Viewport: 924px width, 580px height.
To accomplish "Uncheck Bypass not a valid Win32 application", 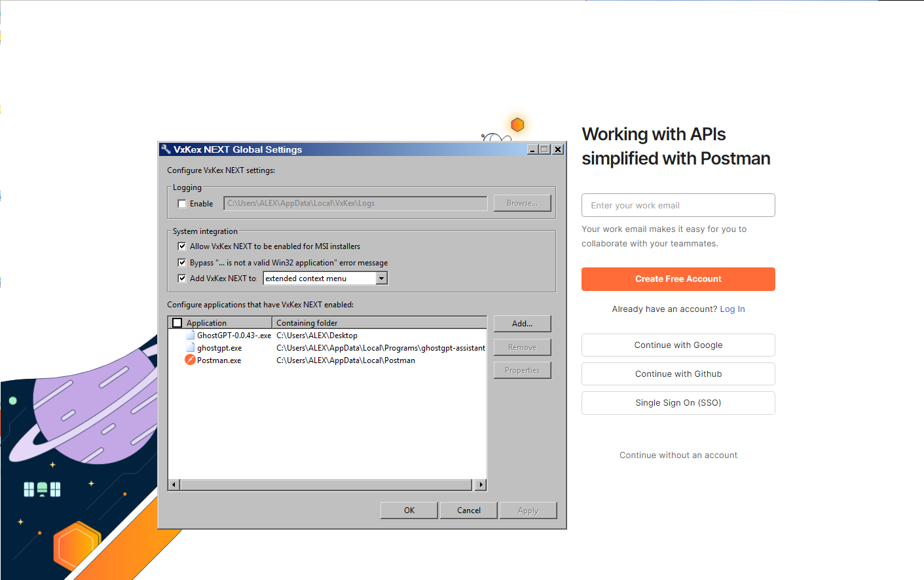I will click(x=182, y=263).
